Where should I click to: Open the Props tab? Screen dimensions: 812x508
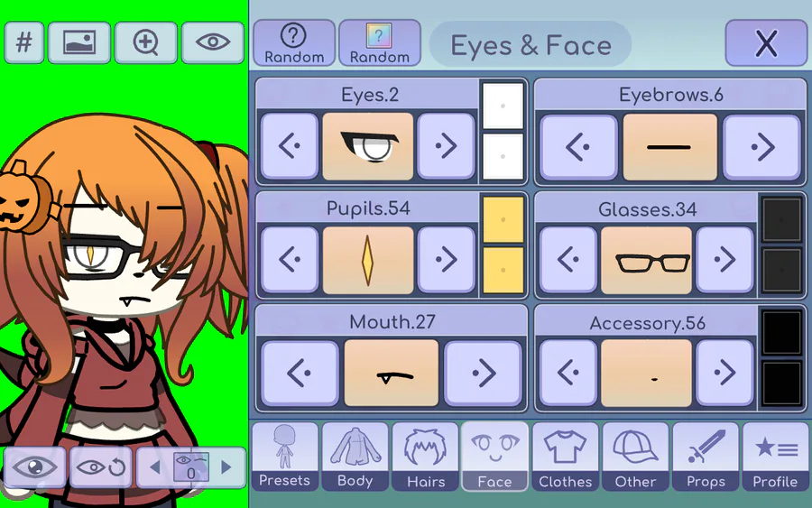coord(706,457)
